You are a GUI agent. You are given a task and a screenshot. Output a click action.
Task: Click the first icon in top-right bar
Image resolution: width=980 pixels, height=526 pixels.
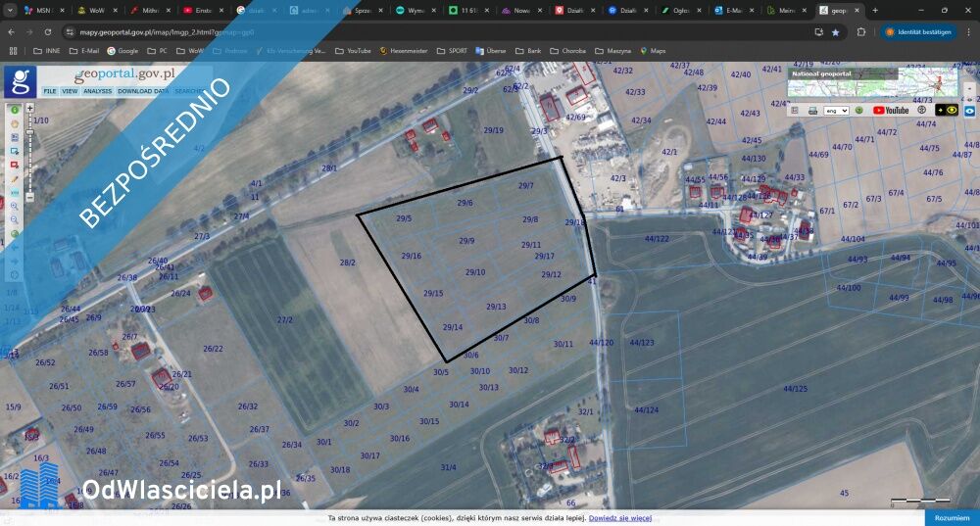pos(795,111)
